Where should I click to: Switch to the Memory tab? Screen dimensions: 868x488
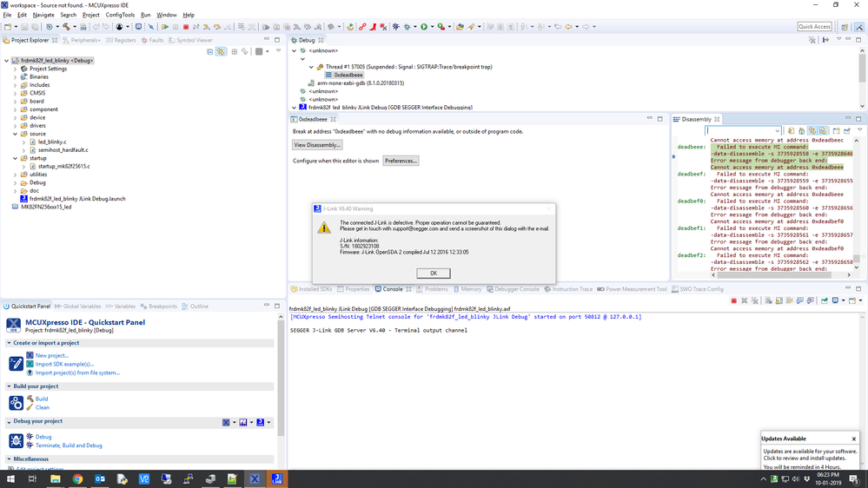(467, 289)
